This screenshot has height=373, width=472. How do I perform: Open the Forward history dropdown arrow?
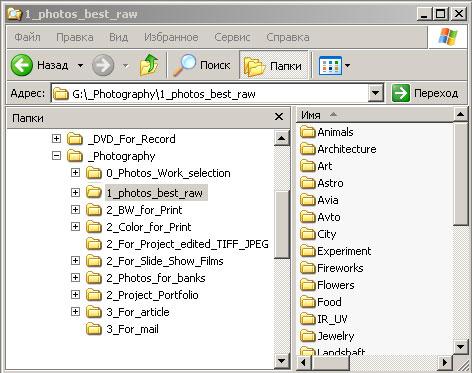(x=126, y=65)
